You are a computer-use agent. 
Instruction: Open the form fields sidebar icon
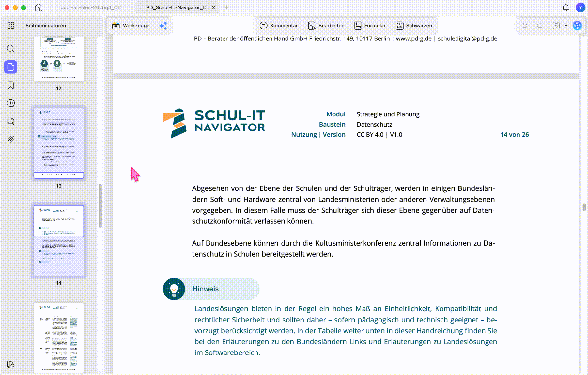point(11,122)
